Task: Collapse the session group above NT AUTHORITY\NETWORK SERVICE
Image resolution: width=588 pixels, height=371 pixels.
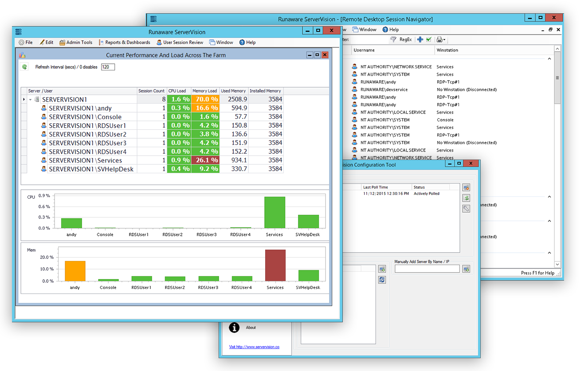Action: tap(549, 59)
